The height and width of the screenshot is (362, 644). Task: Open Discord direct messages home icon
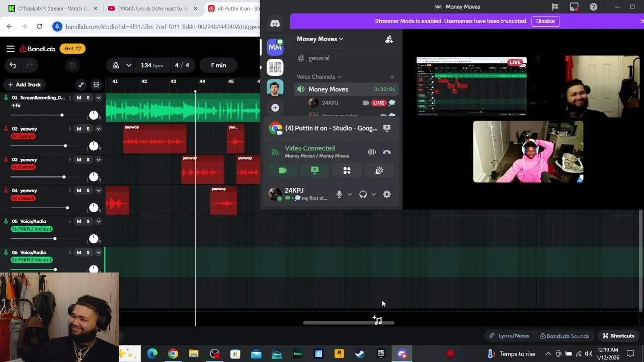point(275,24)
